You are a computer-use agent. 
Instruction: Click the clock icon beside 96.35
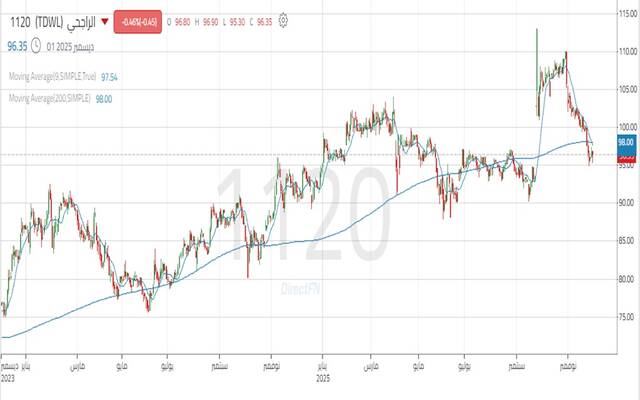tap(36, 44)
